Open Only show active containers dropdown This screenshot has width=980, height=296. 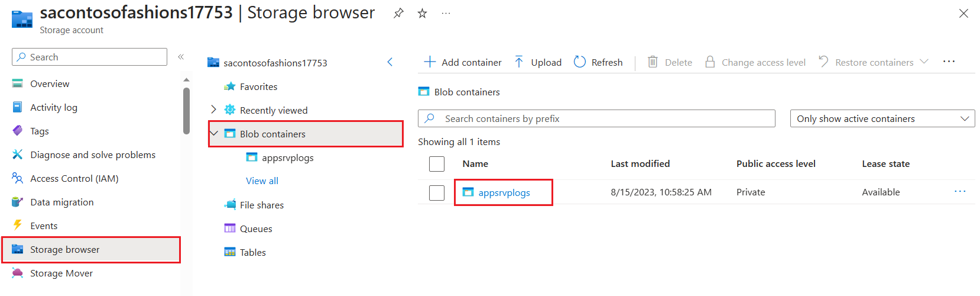coord(882,118)
